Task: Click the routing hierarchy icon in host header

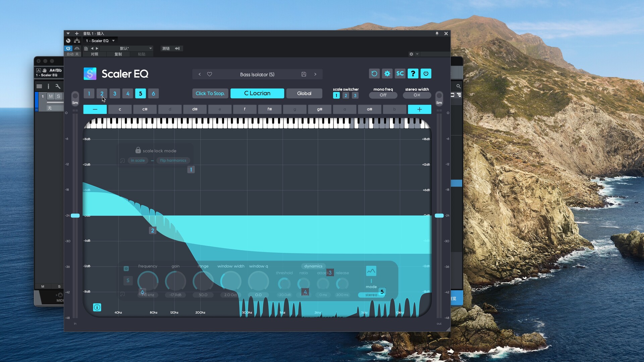Action: 77,41
